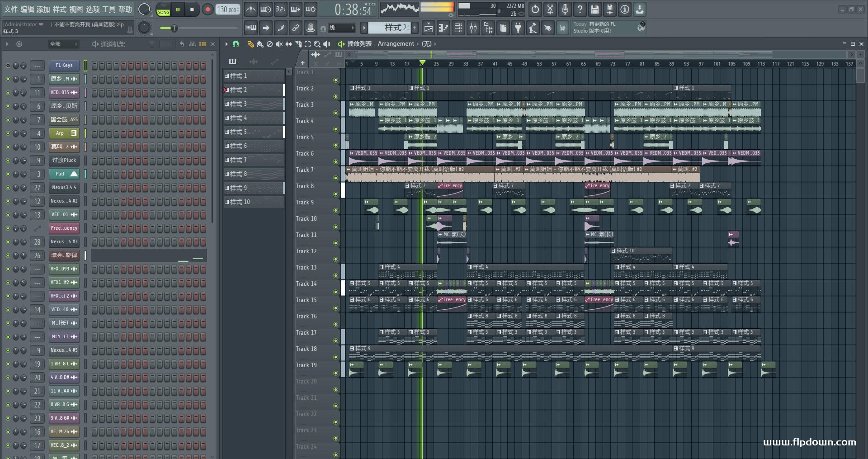Open the plugin picker plug icon
868x459 pixels.
click(x=518, y=28)
